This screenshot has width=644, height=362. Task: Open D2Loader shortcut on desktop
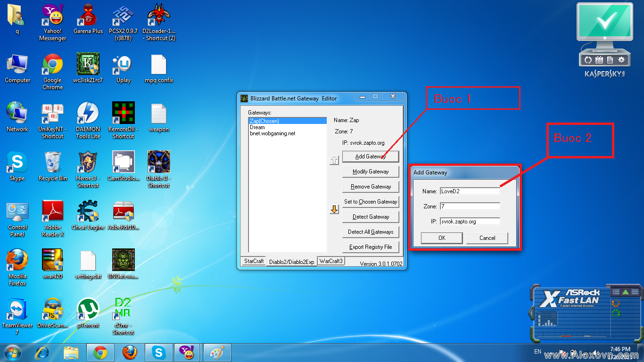pos(159,21)
